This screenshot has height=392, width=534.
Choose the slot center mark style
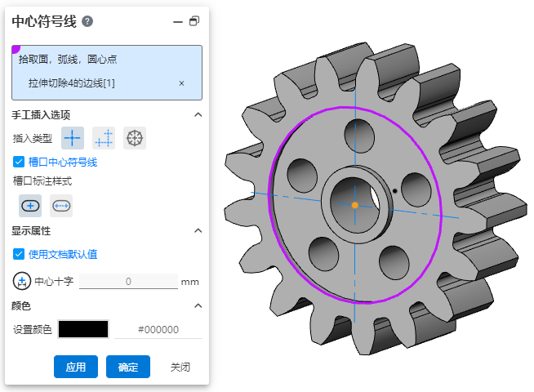tap(30, 205)
